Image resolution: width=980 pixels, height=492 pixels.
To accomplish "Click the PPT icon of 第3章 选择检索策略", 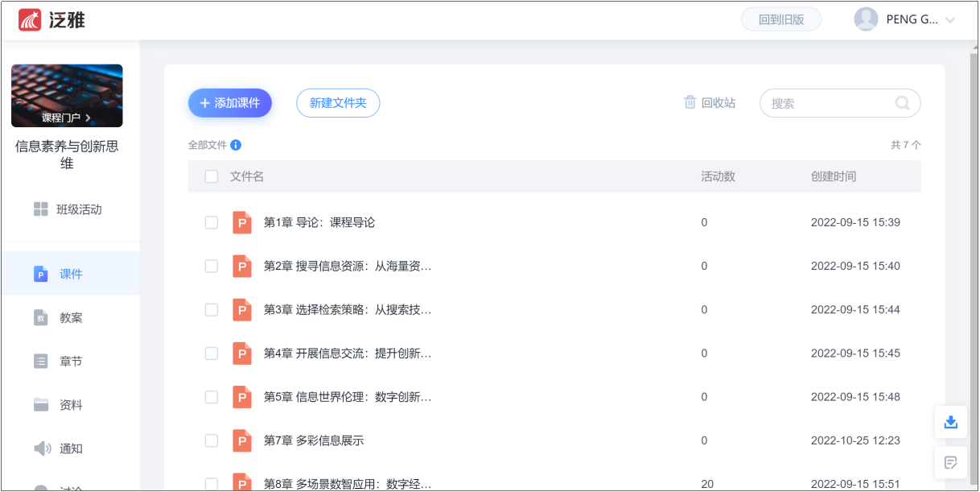I will [242, 309].
